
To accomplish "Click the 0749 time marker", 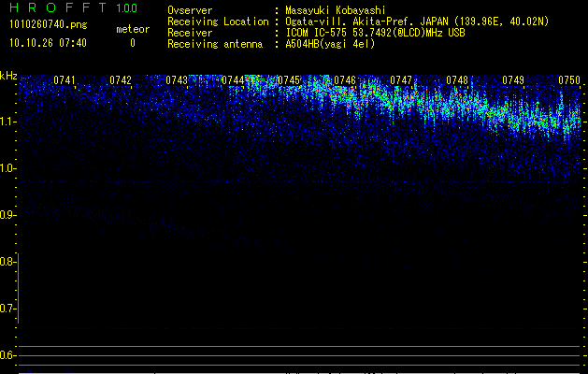I will pyautogui.click(x=513, y=80).
